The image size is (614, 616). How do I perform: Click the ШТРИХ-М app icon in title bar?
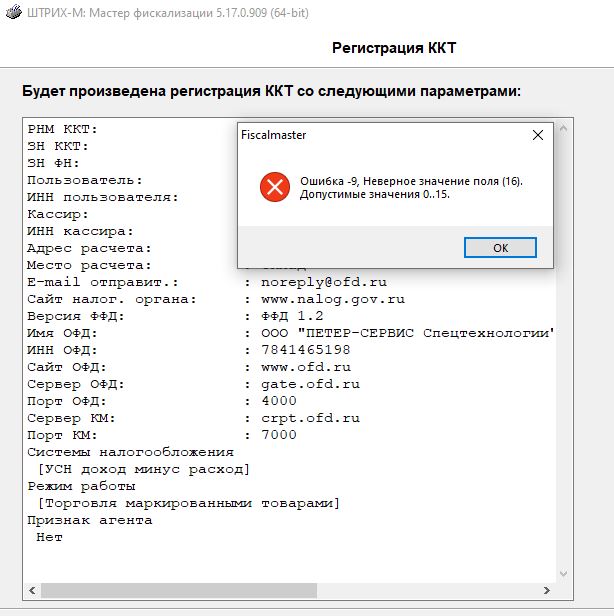[x=13, y=14]
